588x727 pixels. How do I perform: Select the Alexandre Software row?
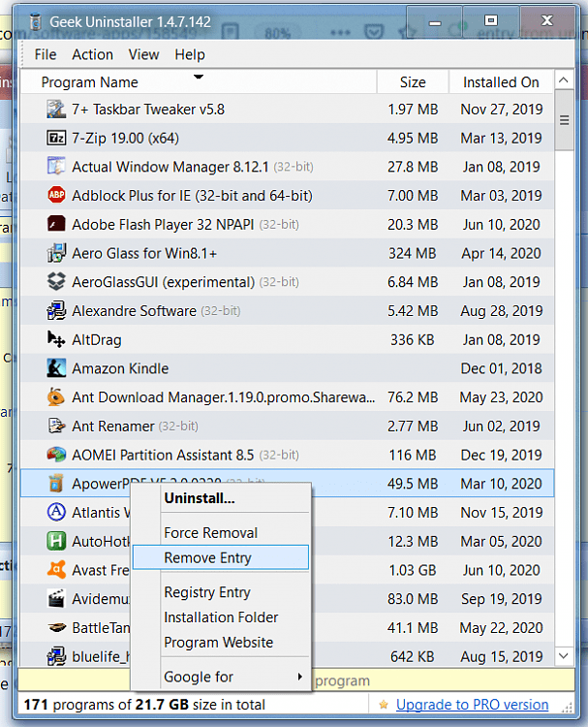(288, 310)
